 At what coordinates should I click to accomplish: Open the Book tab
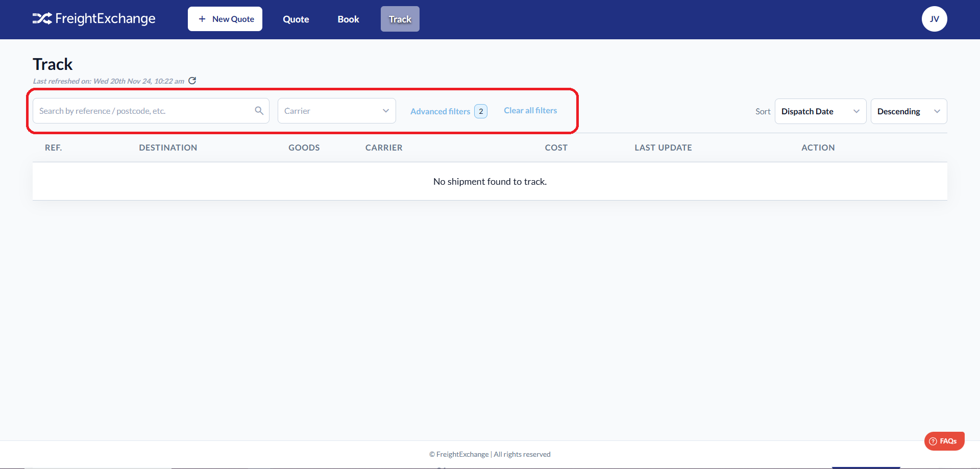(x=349, y=19)
